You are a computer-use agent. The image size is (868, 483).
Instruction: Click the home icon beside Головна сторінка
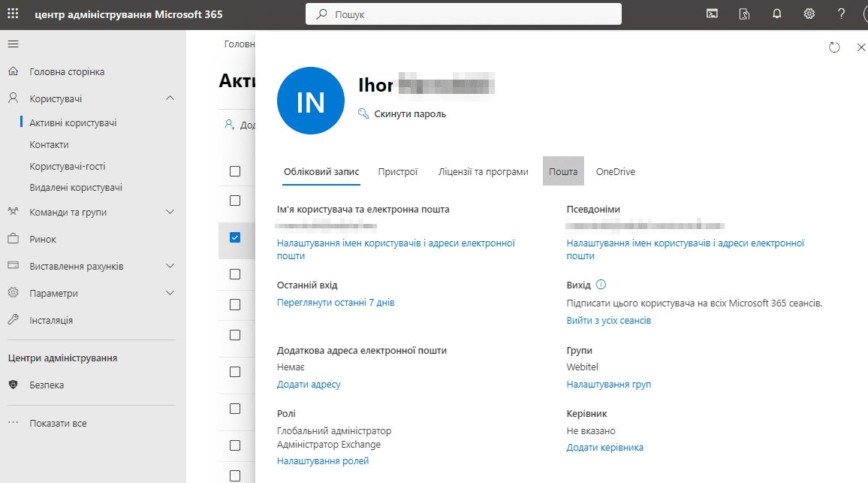(x=14, y=71)
